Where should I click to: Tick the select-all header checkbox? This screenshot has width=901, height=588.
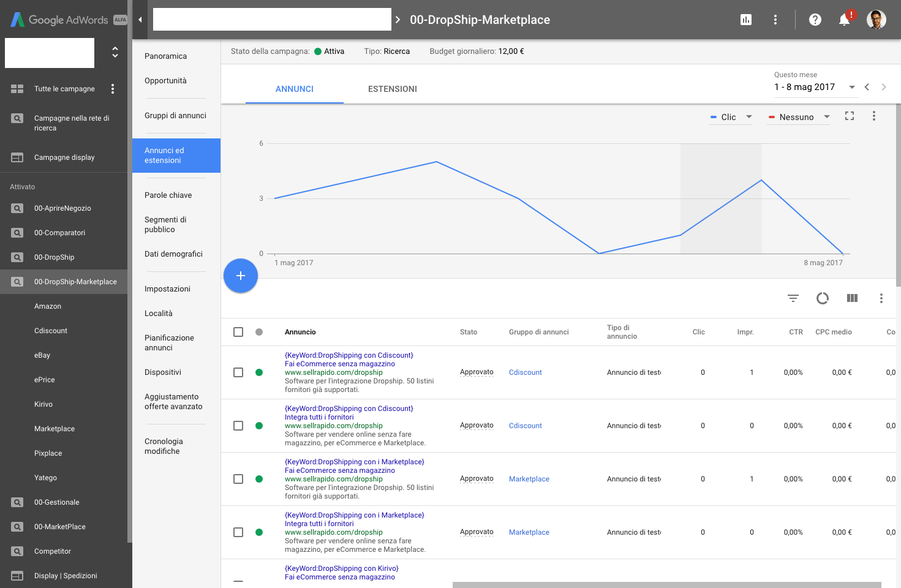[x=238, y=332]
